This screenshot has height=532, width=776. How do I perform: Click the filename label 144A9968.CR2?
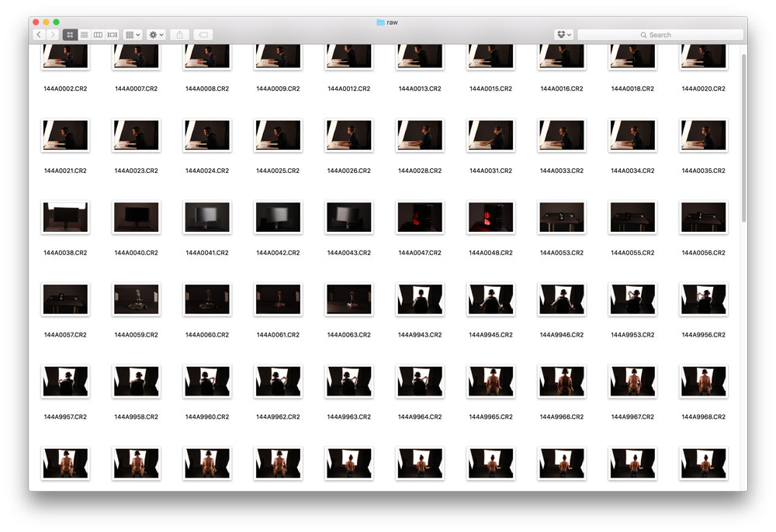[x=704, y=417]
